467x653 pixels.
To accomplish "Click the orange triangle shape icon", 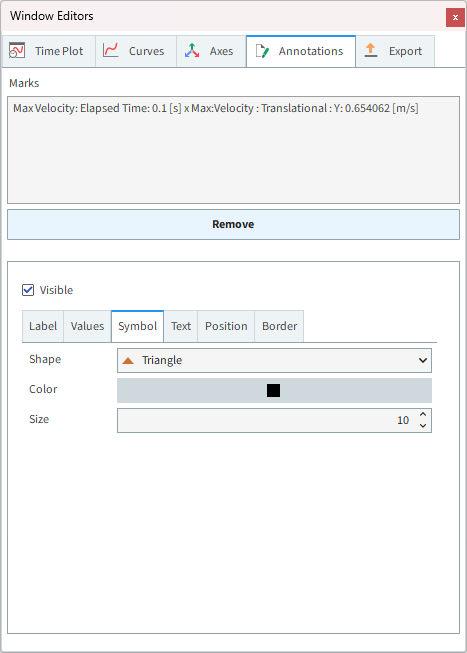I will pos(128,360).
